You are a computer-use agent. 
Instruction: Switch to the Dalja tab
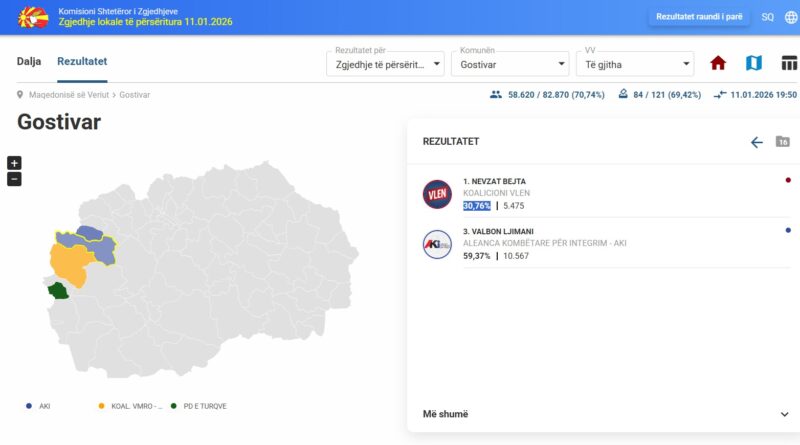tap(29, 61)
